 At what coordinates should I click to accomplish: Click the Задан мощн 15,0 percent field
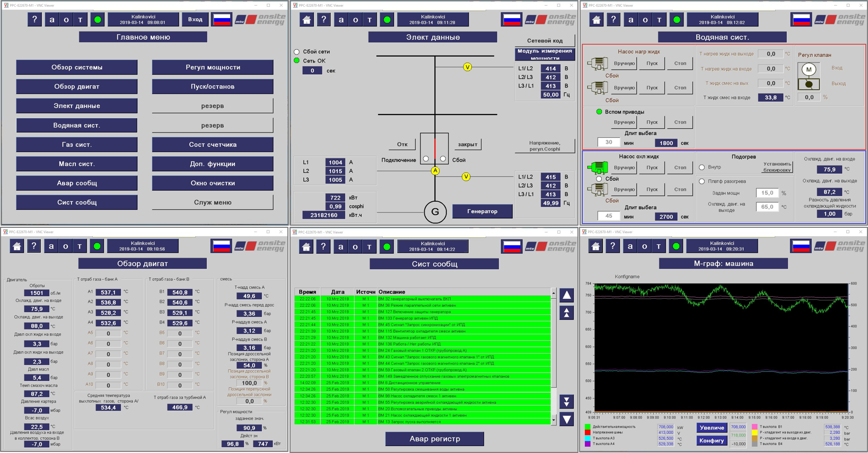click(x=767, y=193)
